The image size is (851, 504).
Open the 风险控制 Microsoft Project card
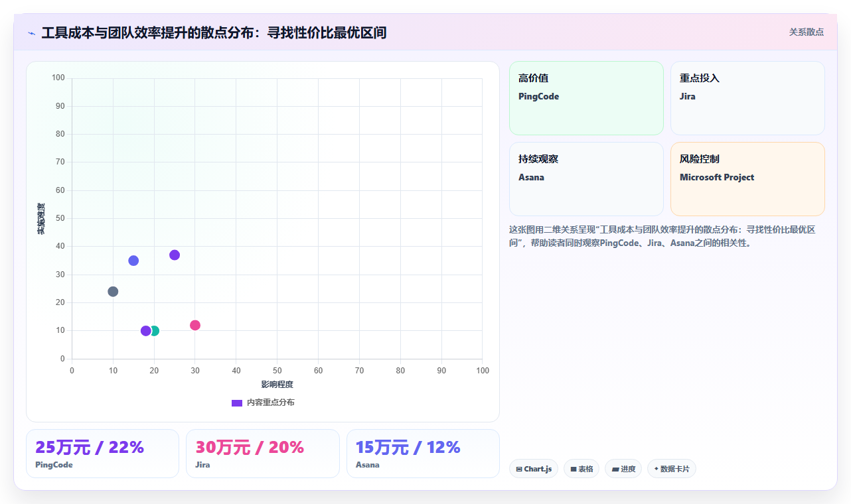point(747,179)
